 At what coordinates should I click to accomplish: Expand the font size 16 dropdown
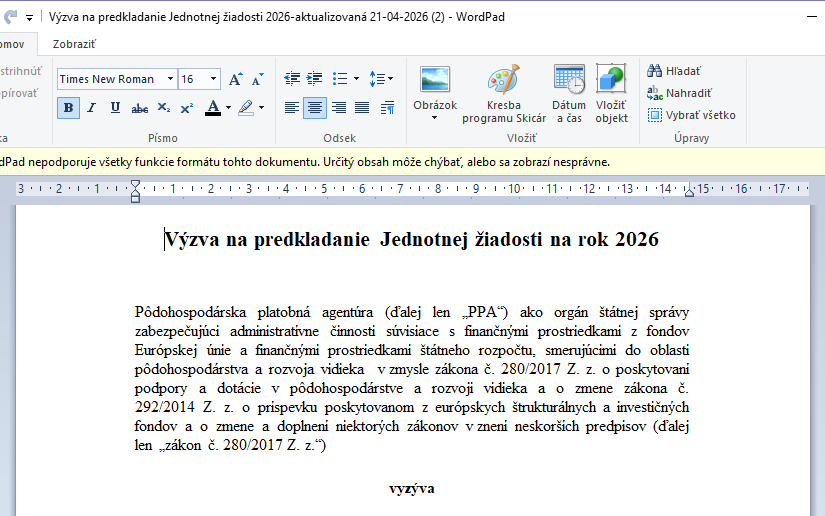pyautogui.click(x=213, y=79)
